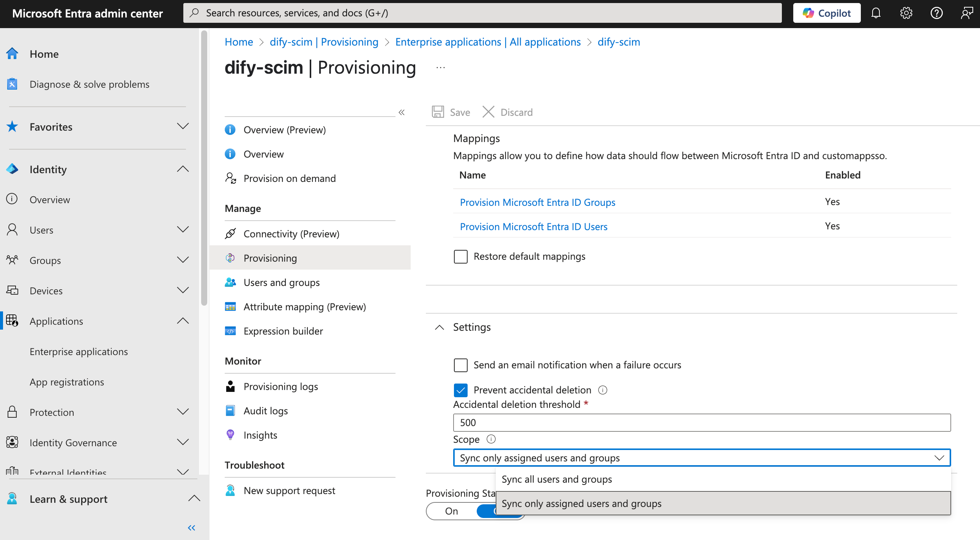Open the settings gear icon

coord(906,13)
